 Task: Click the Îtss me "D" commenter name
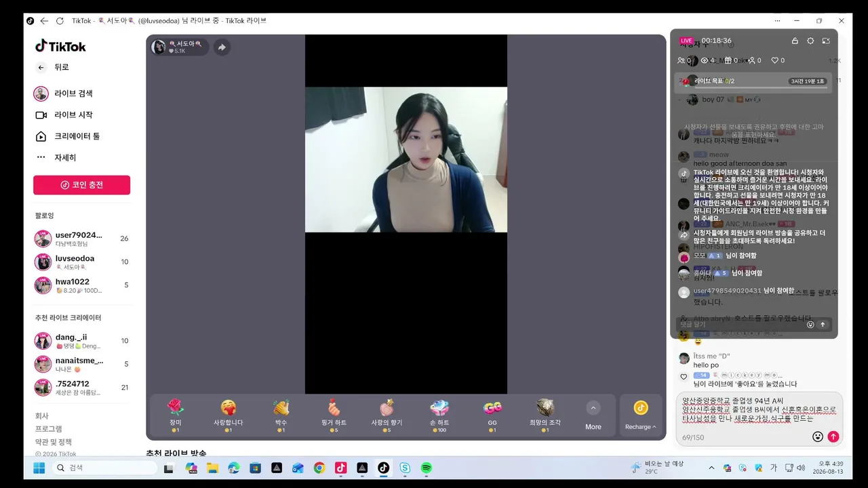point(711,357)
